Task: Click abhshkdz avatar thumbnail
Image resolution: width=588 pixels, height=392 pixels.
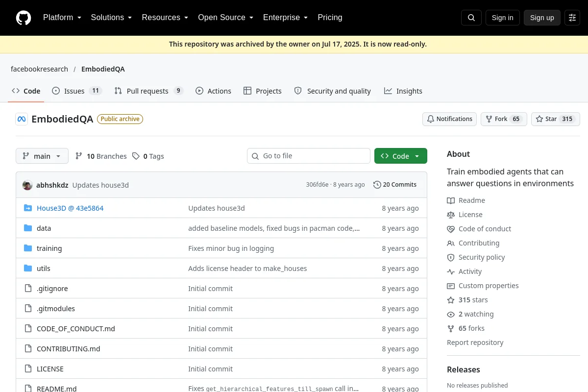Action: coord(27,185)
